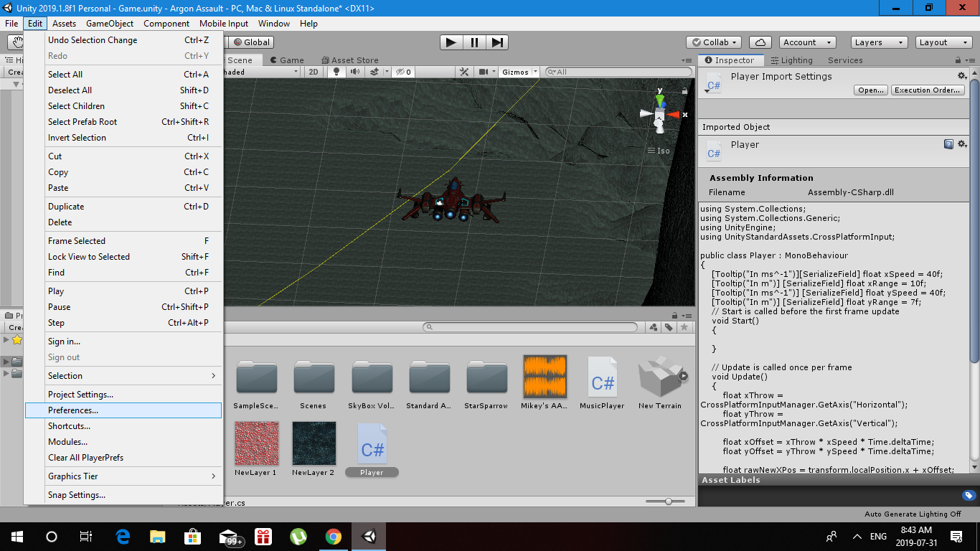980x551 pixels.
Task: Choose Project Settings from Edit menu
Action: (x=123, y=395)
